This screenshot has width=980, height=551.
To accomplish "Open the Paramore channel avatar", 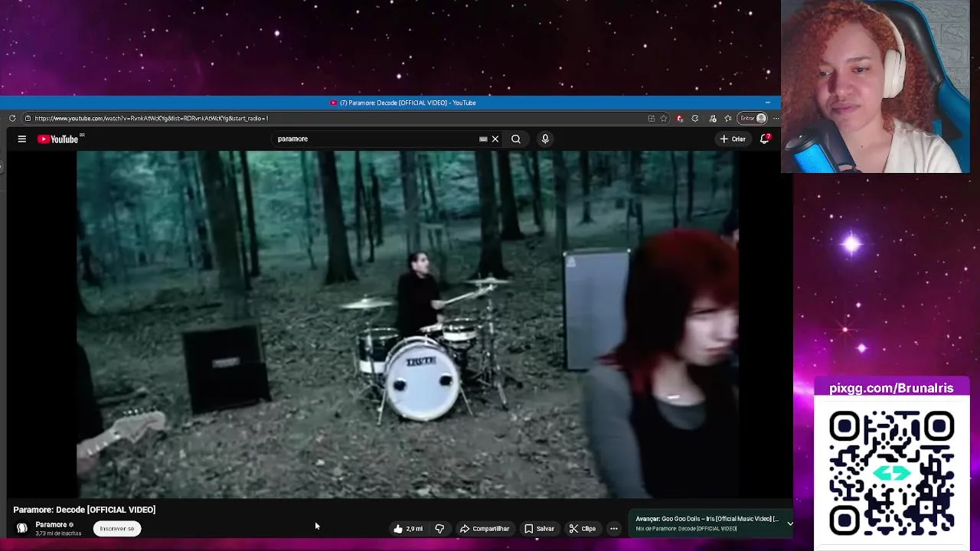I will tap(22, 528).
